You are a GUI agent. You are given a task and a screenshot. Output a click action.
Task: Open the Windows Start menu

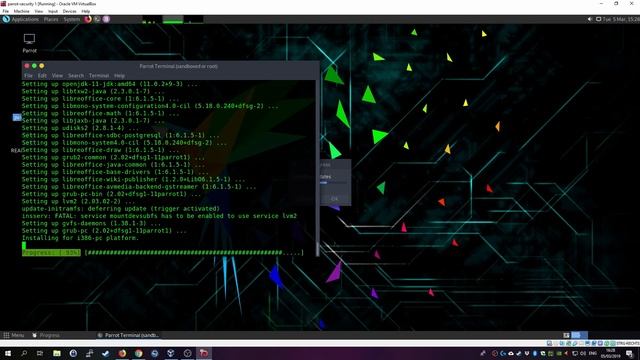[8, 353]
